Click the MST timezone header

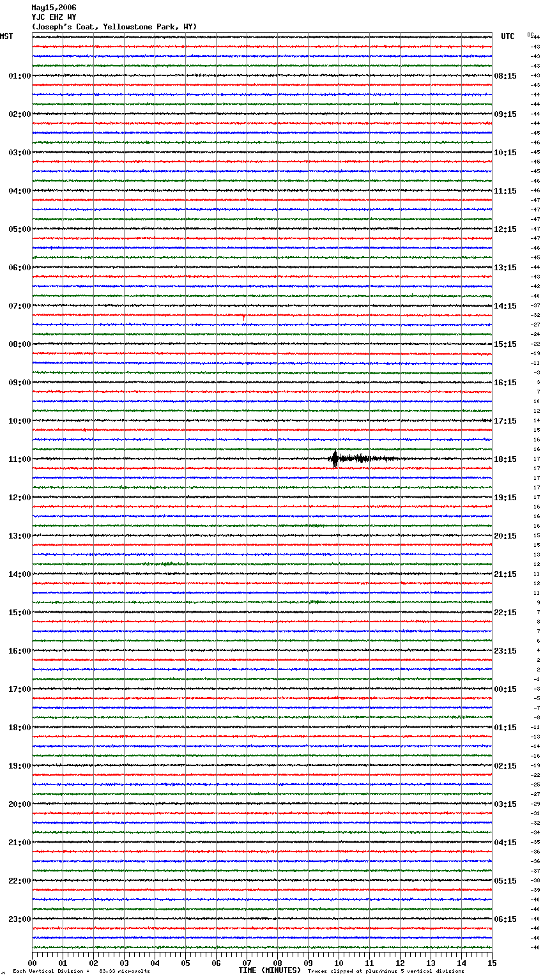(x=6, y=36)
